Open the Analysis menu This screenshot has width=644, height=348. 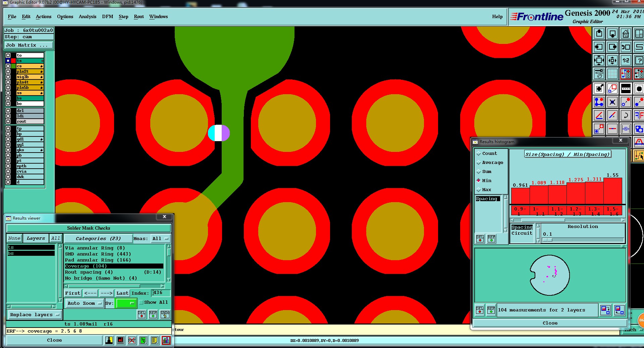[x=88, y=16]
